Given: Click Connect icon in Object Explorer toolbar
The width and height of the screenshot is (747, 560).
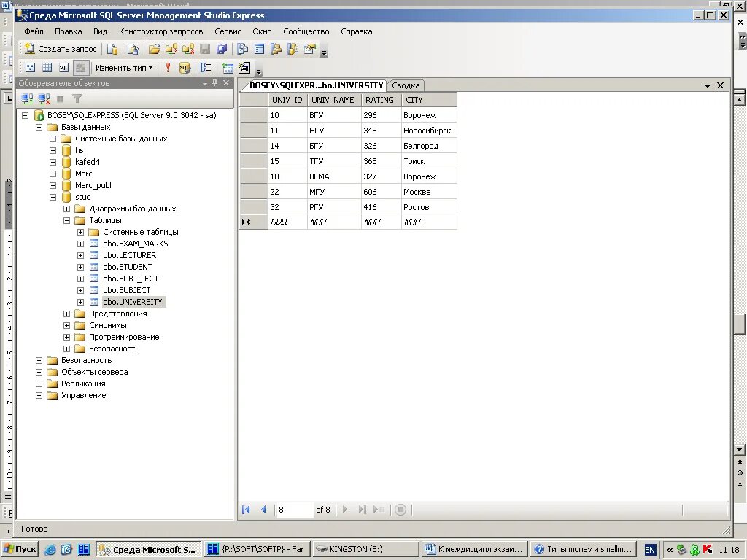Looking at the screenshot, I should point(27,98).
